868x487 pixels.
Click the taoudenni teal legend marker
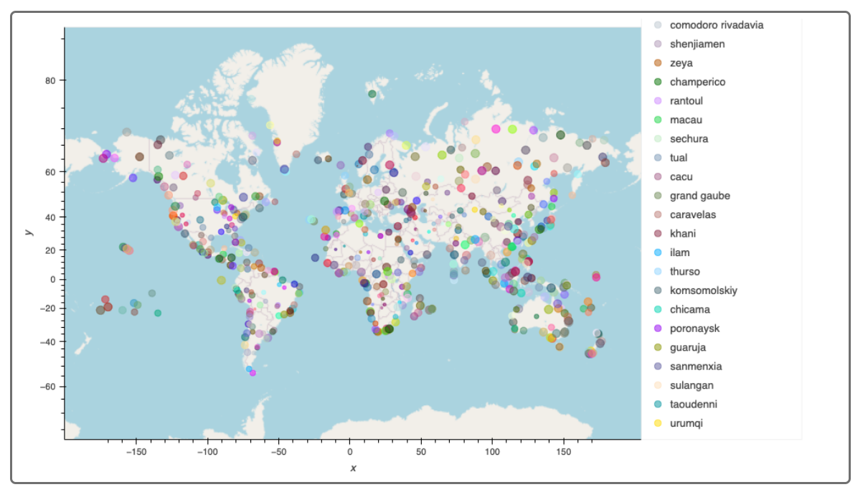[658, 404]
